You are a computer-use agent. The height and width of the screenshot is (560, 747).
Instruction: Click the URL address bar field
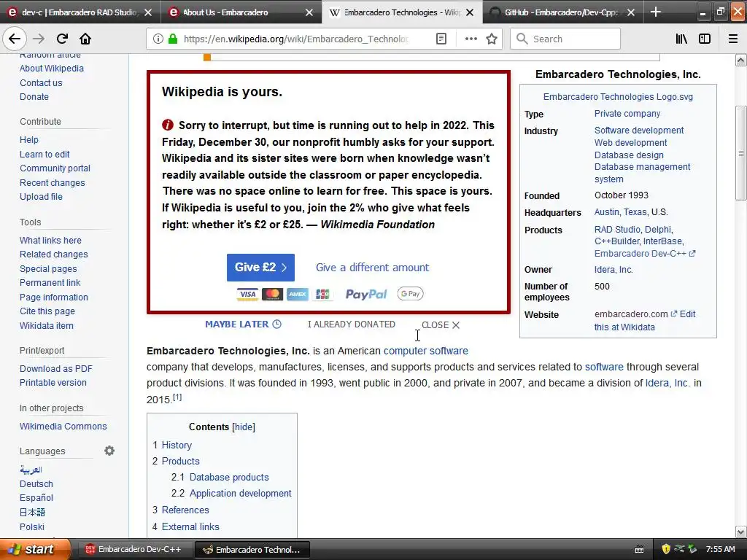pos(295,39)
